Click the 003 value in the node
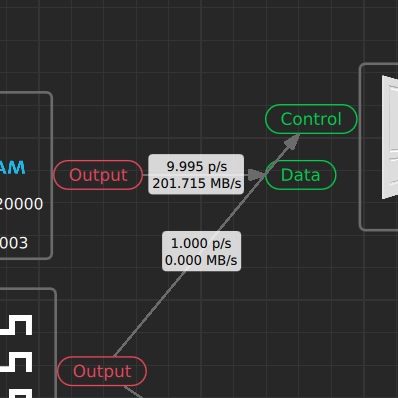398x398 pixels. 14,243
